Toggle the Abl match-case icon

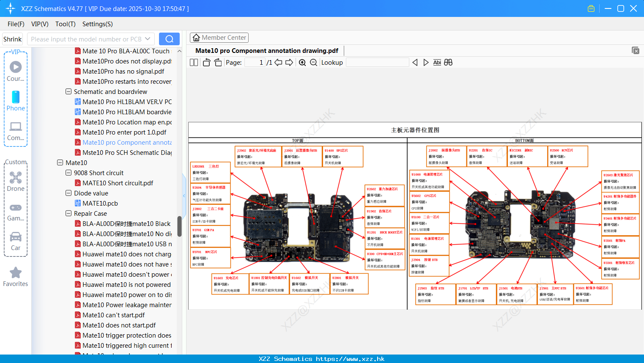click(x=437, y=63)
